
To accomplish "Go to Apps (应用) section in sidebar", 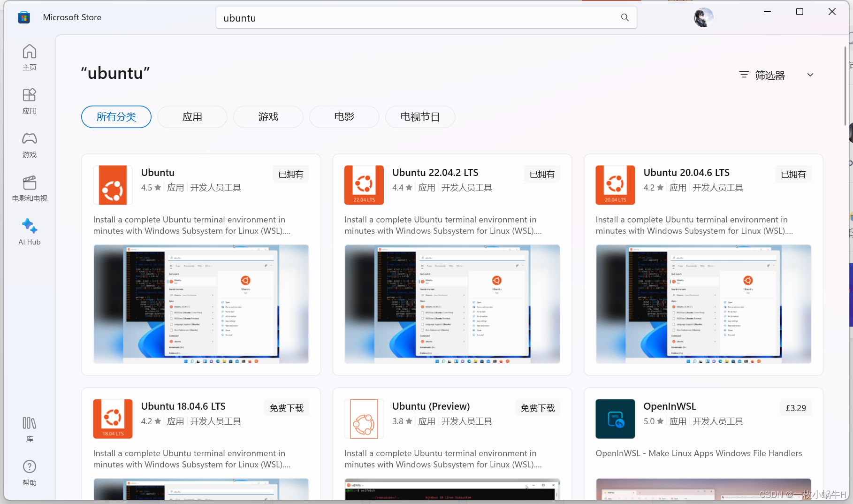I will 30,101.
